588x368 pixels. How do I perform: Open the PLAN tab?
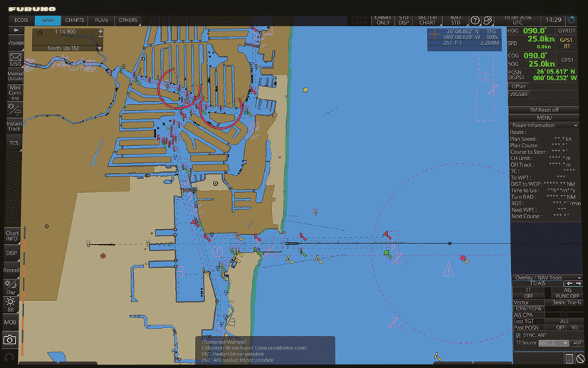[101, 20]
